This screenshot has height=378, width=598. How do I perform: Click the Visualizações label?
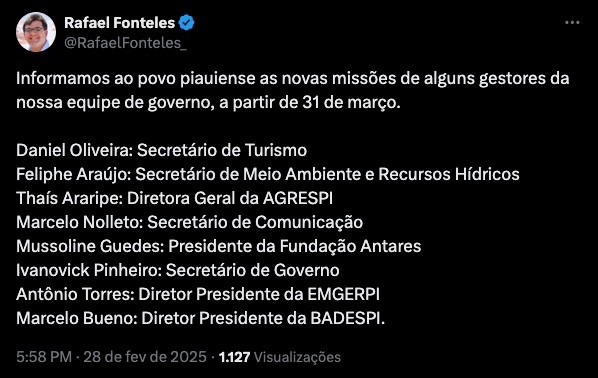coord(297,357)
